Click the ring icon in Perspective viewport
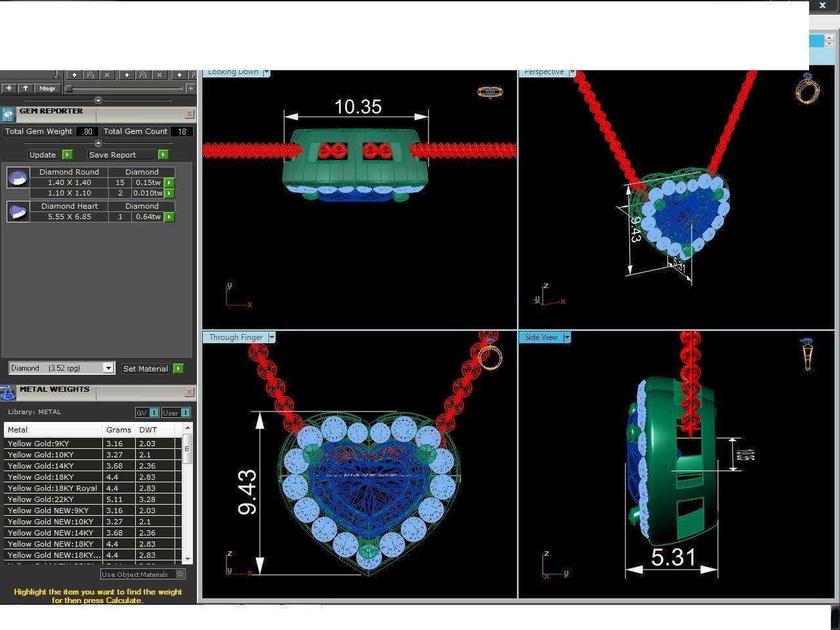 click(808, 88)
